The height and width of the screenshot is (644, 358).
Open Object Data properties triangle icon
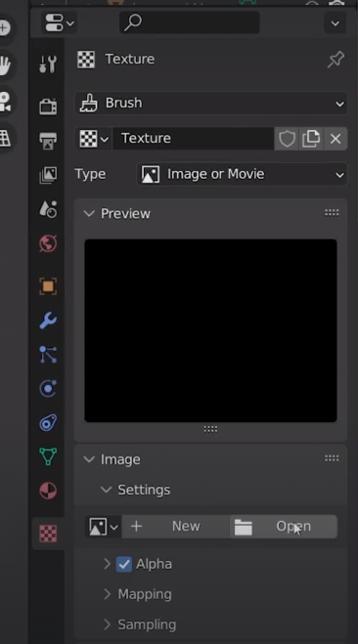coord(48,456)
